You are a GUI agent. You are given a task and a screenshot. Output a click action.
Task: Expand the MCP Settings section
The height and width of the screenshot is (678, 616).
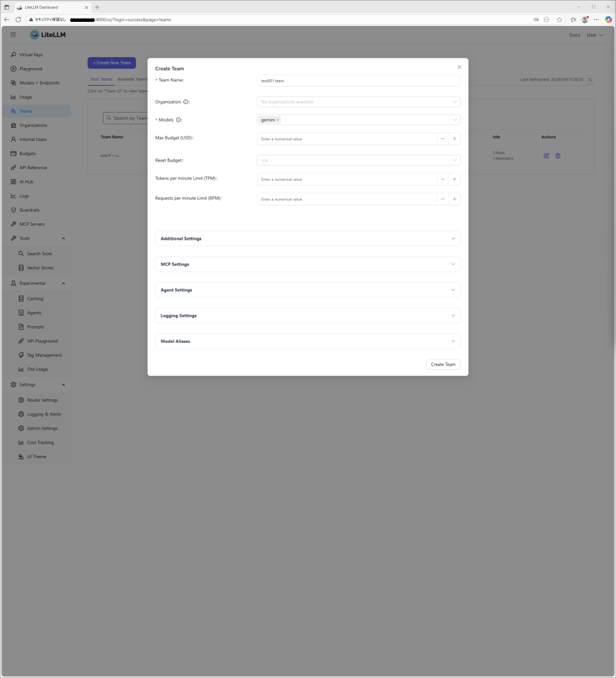pos(308,264)
